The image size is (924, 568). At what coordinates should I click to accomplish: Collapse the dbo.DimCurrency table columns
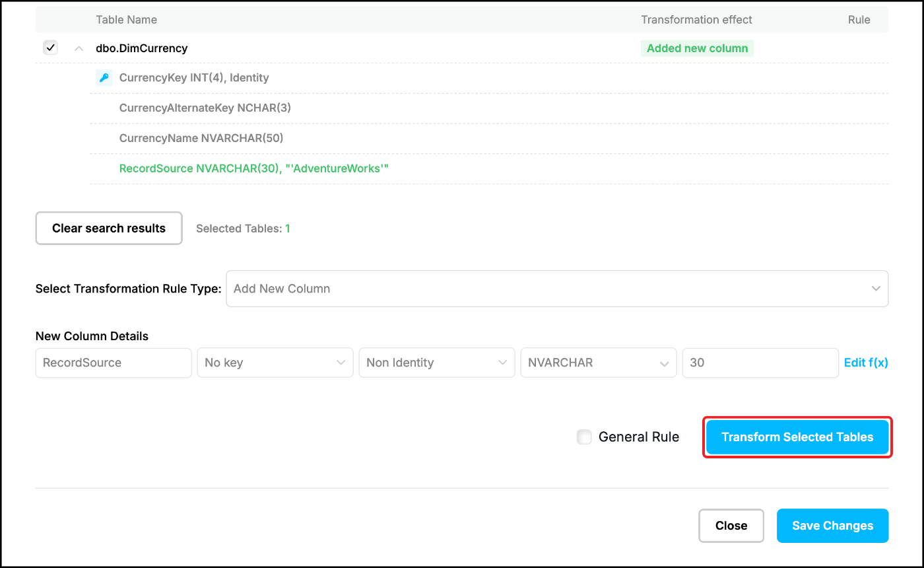pos(79,48)
